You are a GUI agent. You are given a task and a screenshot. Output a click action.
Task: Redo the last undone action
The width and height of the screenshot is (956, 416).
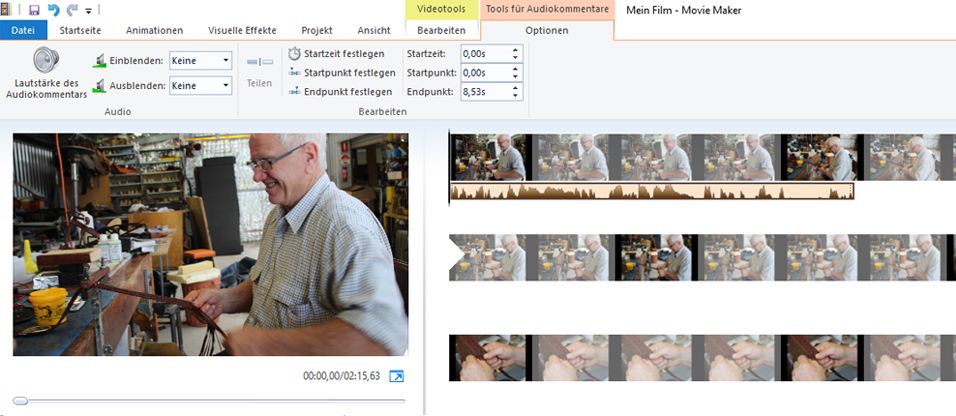pos(72,10)
